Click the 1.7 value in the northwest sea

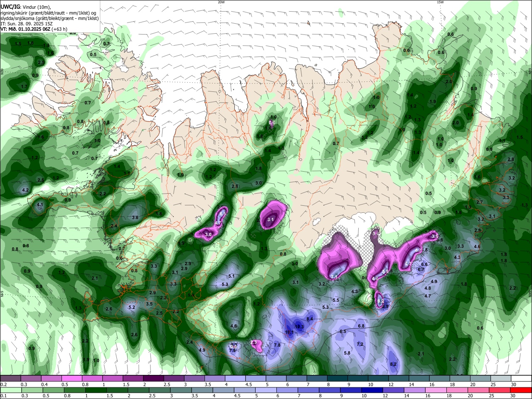click(x=24, y=86)
